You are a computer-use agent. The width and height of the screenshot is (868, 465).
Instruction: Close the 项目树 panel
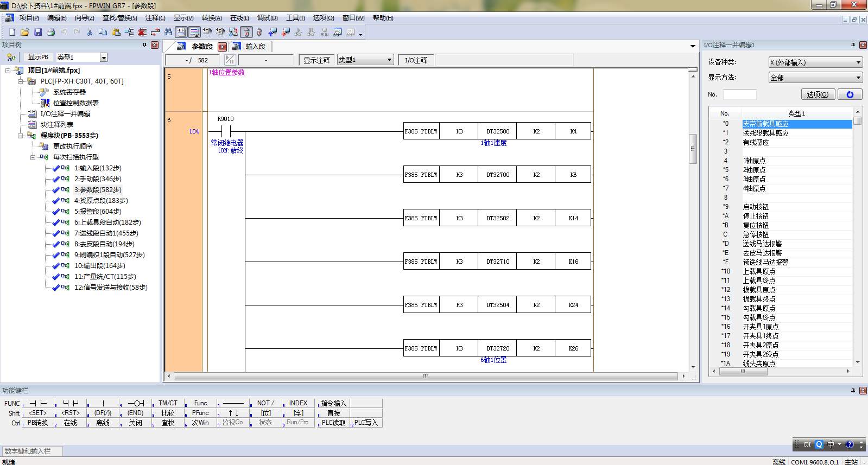155,45
